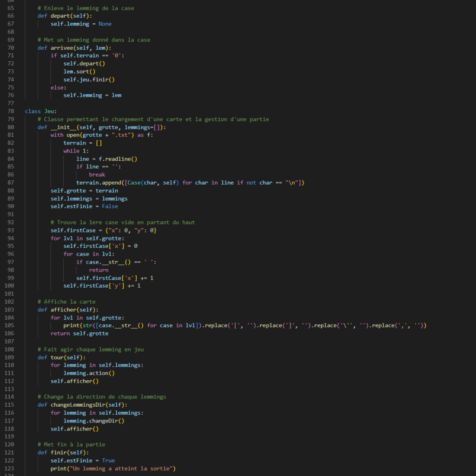Click 'self.lemming = lem' assignment
Viewport: 476px width, 476px height.
pos(93,95)
